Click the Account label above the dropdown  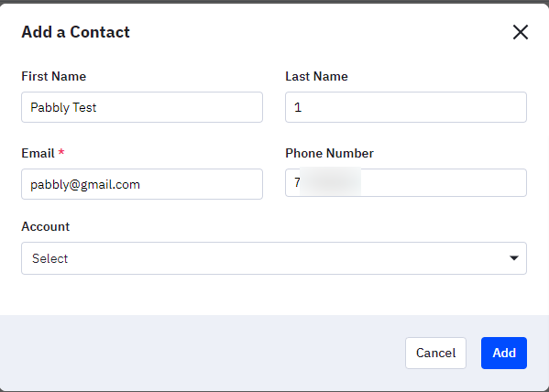46,226
